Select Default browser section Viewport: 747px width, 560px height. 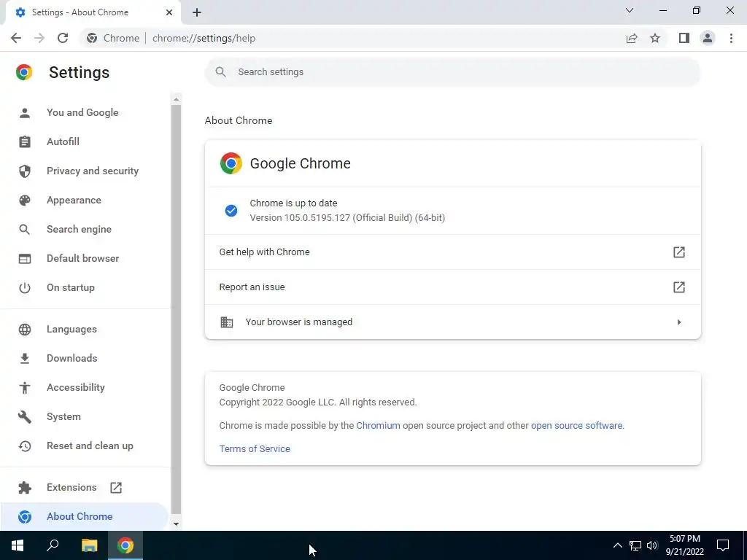tap(85, 259)
